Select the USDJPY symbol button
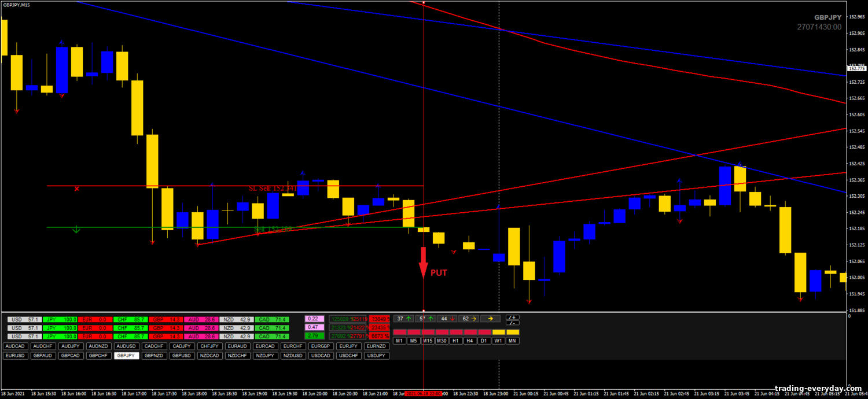Viewport: 868px width, 399px height. tap(376, 356)
